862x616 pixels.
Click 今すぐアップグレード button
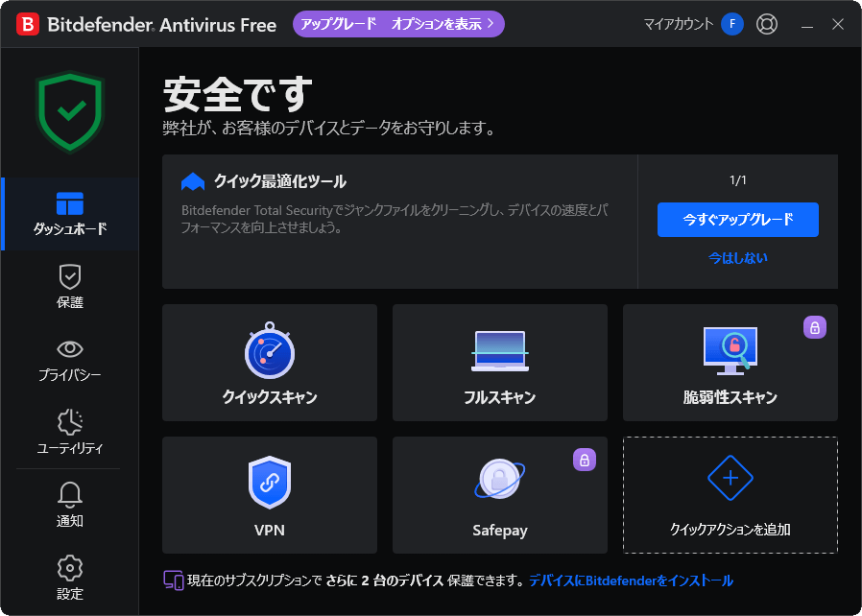click(738, 220)
